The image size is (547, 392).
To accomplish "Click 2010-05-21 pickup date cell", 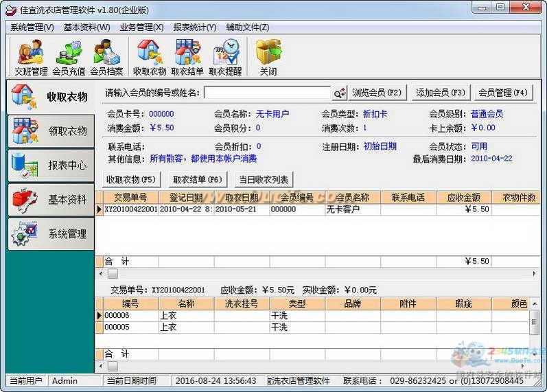I will (x=242, y=209).
